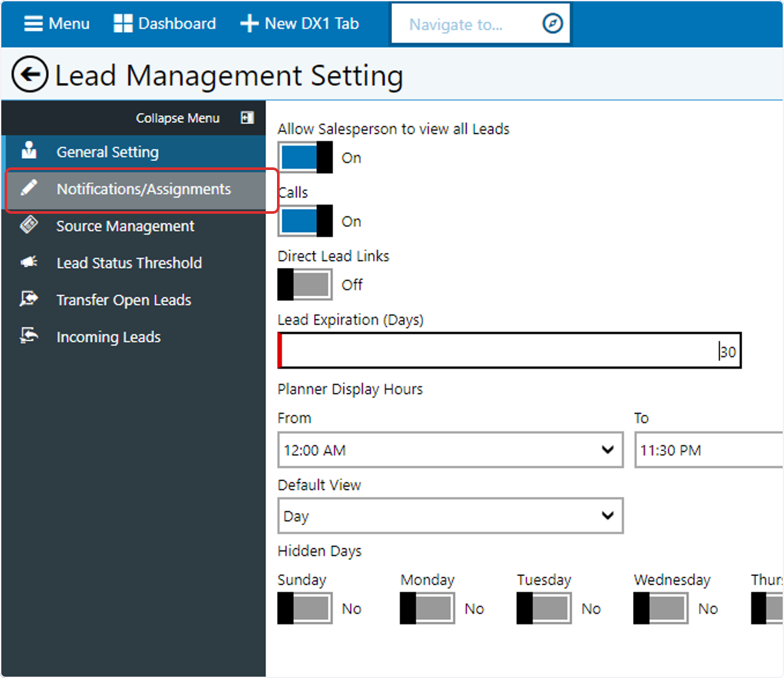Viewport: 784px width, 678px height.
Task: Click the Hidden Days label
Action: click(319, 551)
